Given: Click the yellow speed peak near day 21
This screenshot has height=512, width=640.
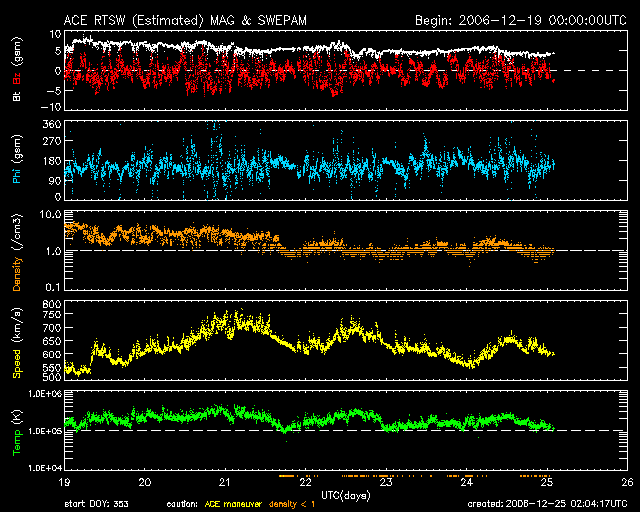Looking at the screenshot, I should coord(232,320).
